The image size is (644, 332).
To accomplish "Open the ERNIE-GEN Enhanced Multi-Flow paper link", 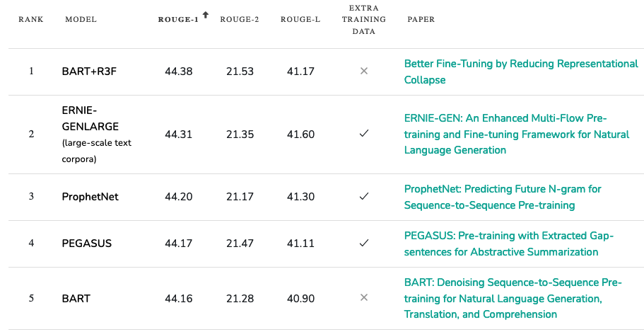I will pyautogui.click(x=517, y=134).
